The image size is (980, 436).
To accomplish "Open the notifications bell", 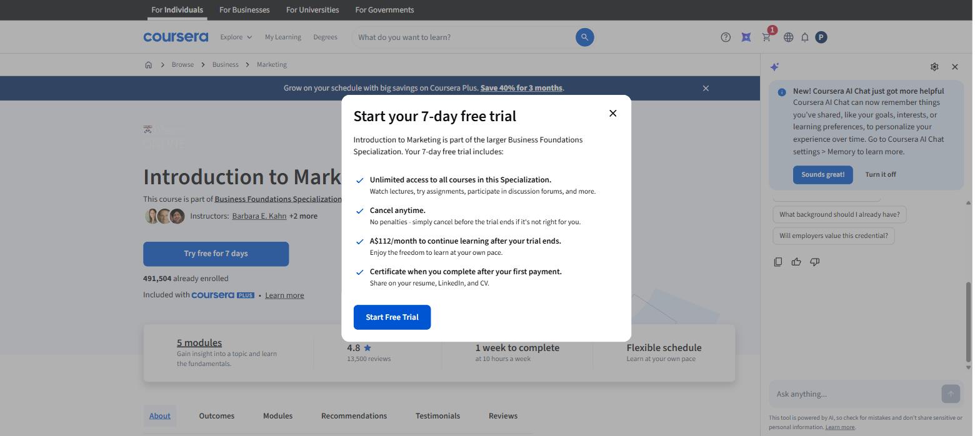I will (805, 37).
